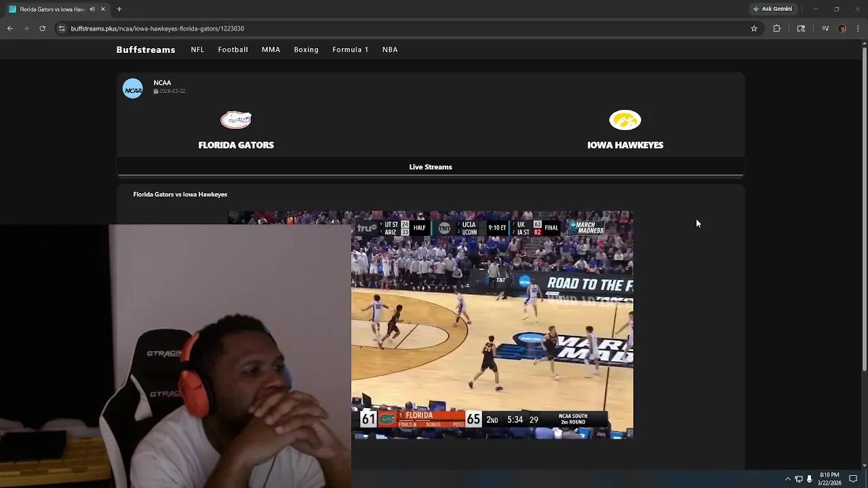This screenshot has width=868, height=488.
Task: Click the 2026-03-22 match date
Action: pyautogui.click(x=170, y=91)
